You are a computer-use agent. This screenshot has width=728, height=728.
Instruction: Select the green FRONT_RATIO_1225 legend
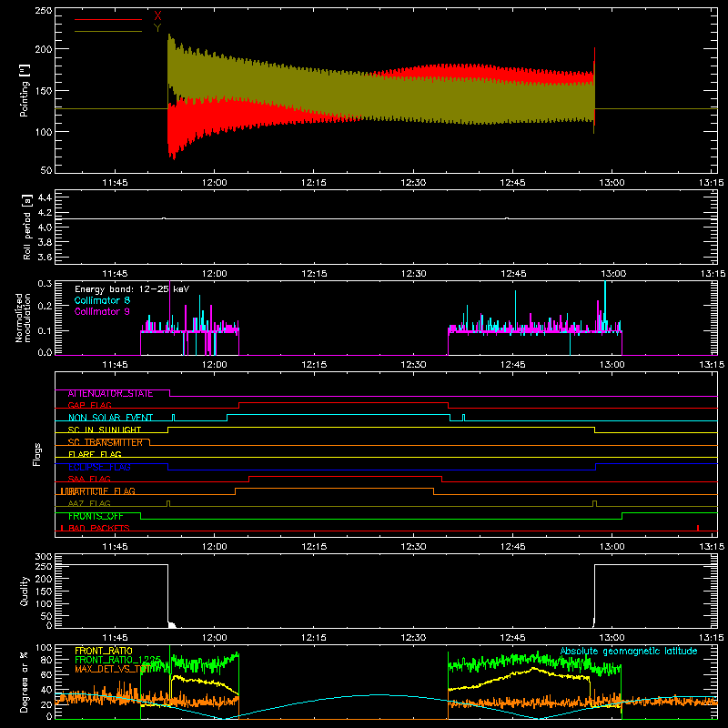[x=118, y=660]
